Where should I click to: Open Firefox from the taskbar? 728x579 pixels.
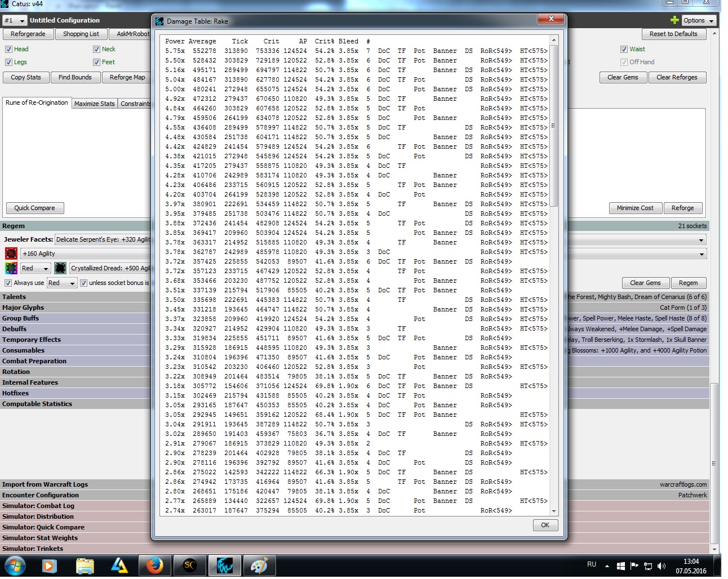pyautogui.click(x=154, y=565)
